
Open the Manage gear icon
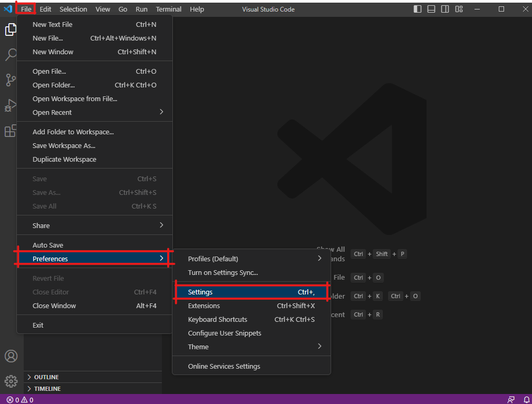click(11, 380)
